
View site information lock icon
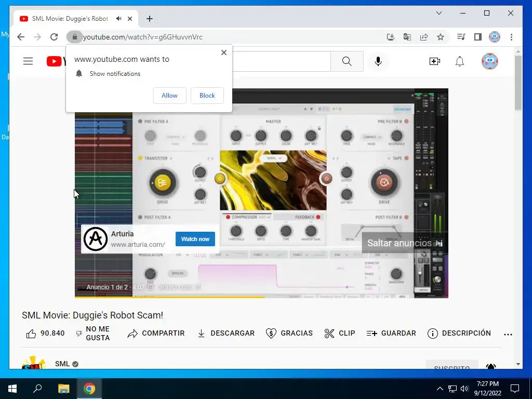75,37
